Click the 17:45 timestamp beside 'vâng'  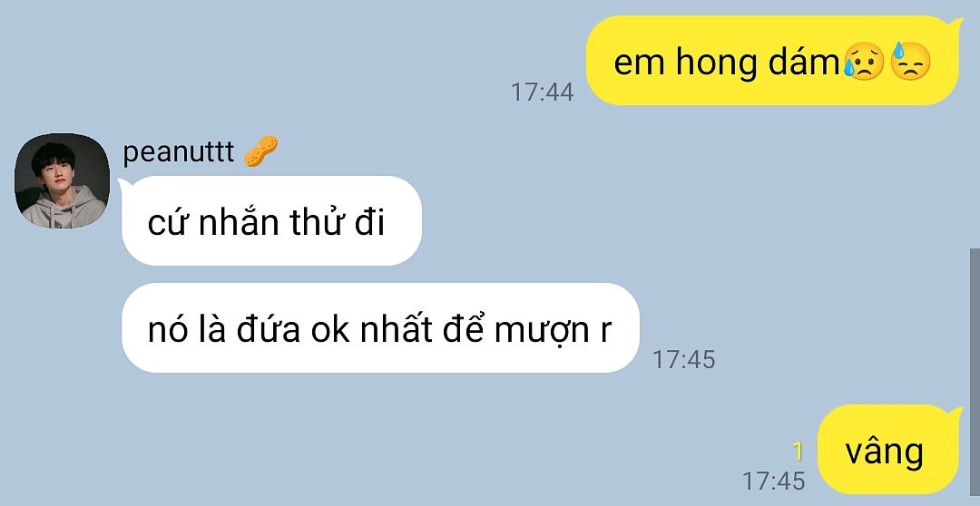(x=773, y=481)
